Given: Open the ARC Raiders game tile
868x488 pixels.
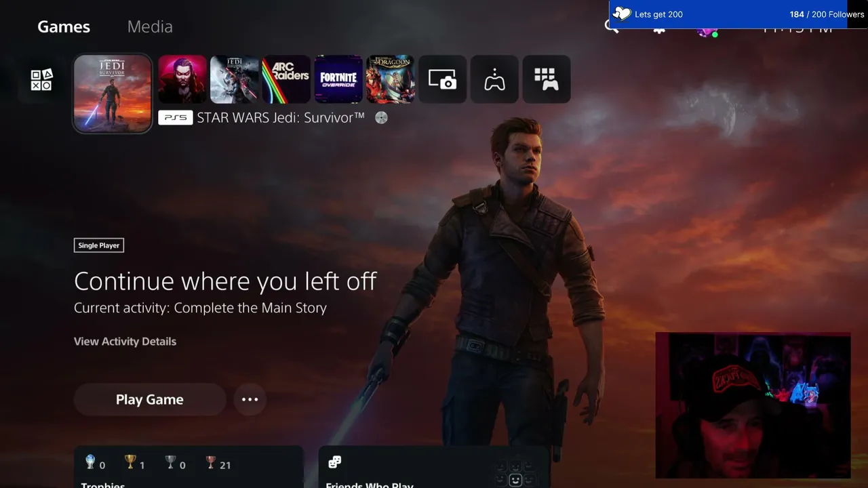Looking at the screenshot, I should 286,79.
